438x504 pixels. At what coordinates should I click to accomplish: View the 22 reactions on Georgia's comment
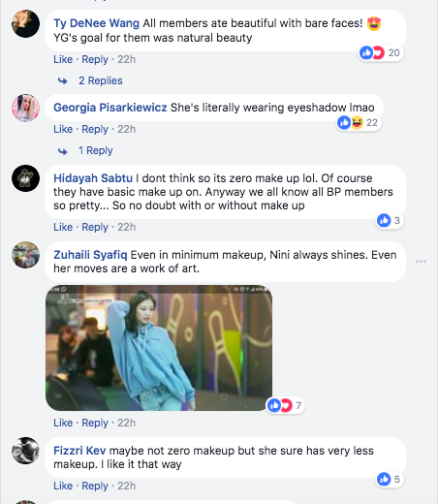pos(359,123)
